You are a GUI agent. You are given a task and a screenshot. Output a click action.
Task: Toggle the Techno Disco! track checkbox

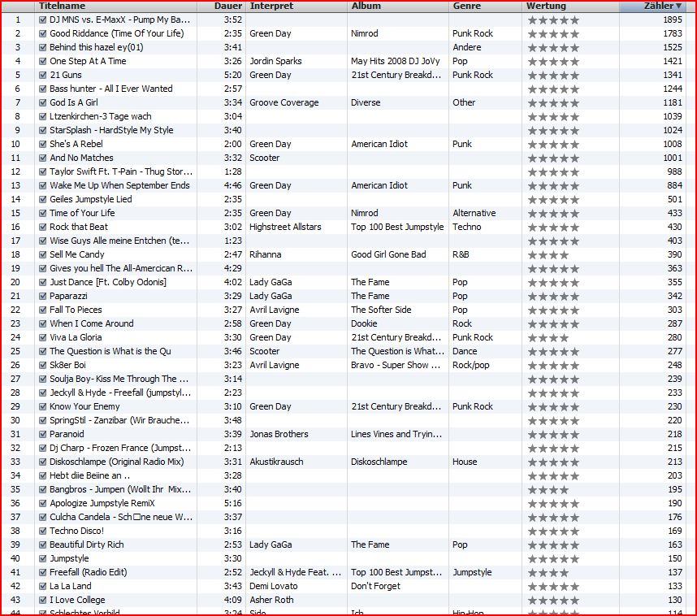tap(43, 531)
